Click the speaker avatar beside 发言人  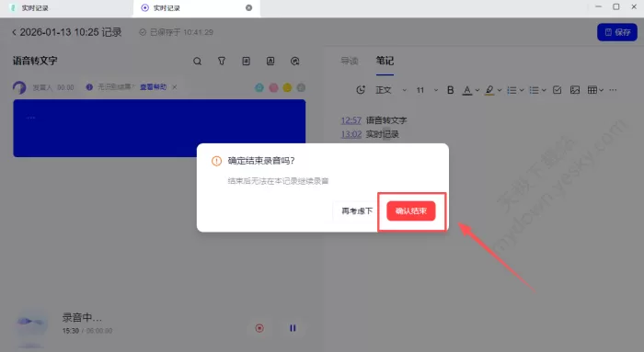click(x=19, y=87)
